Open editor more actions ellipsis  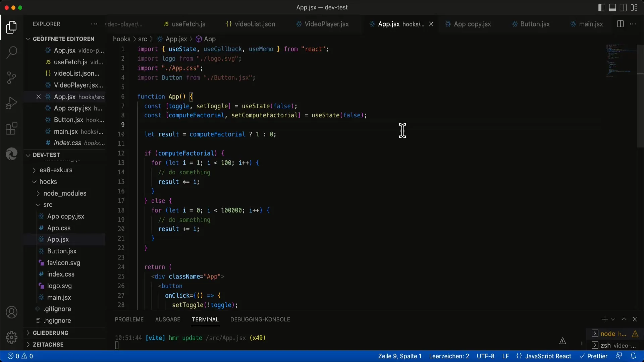click(x=633, y=24)
